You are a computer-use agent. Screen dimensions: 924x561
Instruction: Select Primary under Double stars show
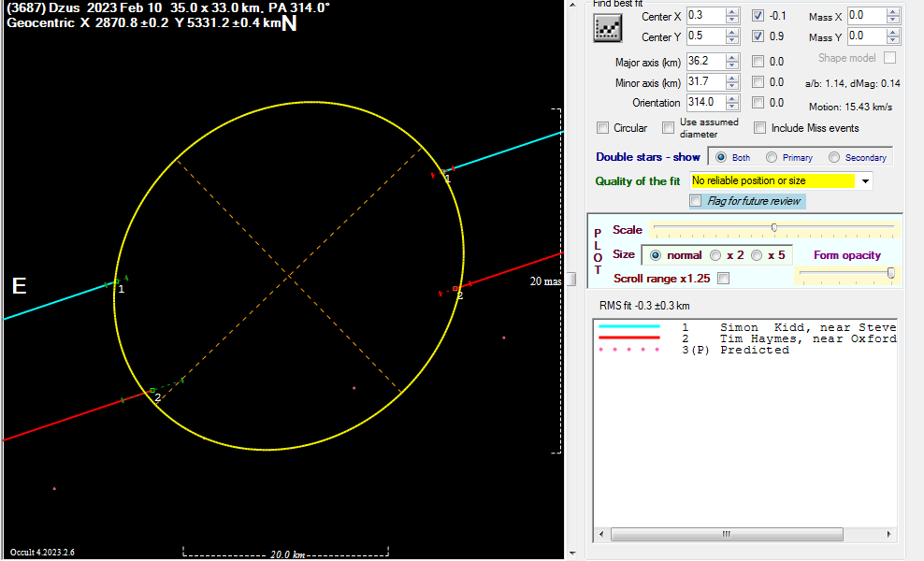(772, 157)
